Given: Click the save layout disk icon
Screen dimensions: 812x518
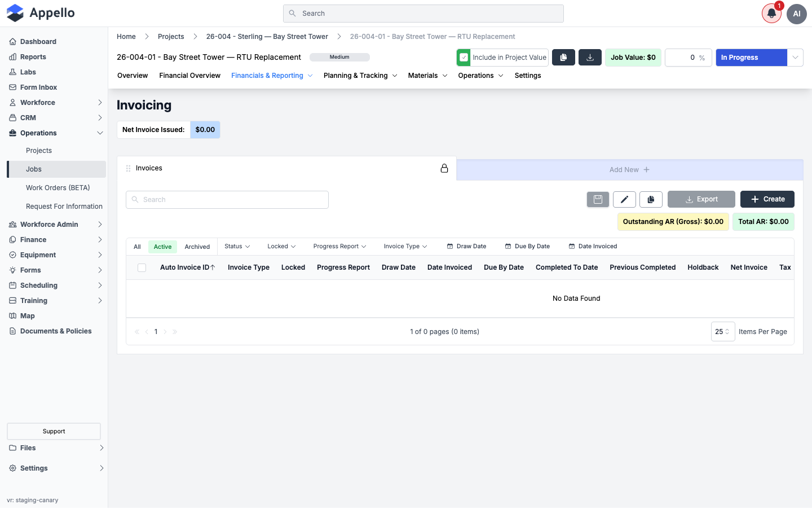Looking at the screenshot, I should (x=598, y=199).
